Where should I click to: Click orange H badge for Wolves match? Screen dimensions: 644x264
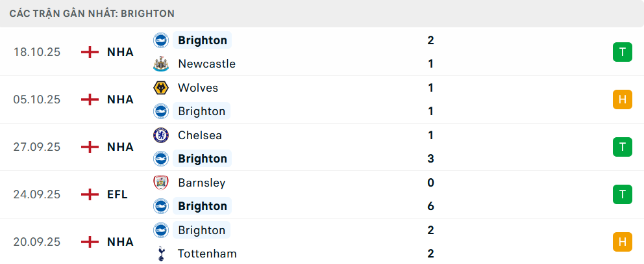point(622,99)
